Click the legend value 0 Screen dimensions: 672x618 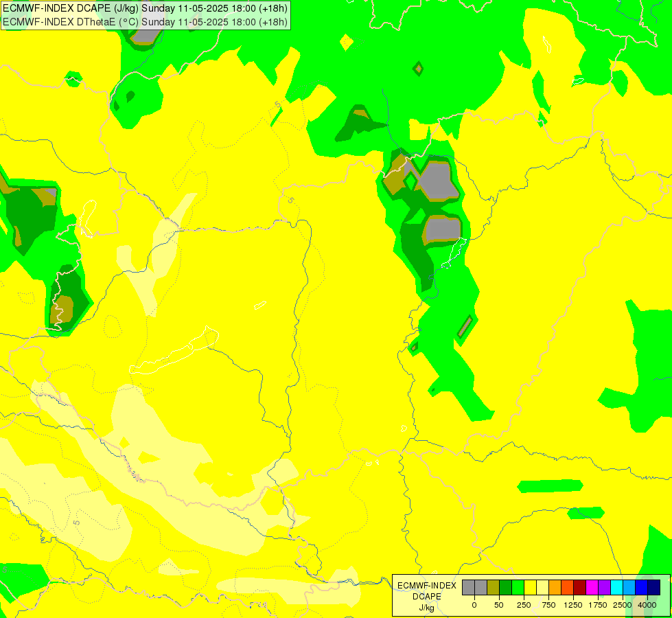pyautogui.click(x=474, y=605)
